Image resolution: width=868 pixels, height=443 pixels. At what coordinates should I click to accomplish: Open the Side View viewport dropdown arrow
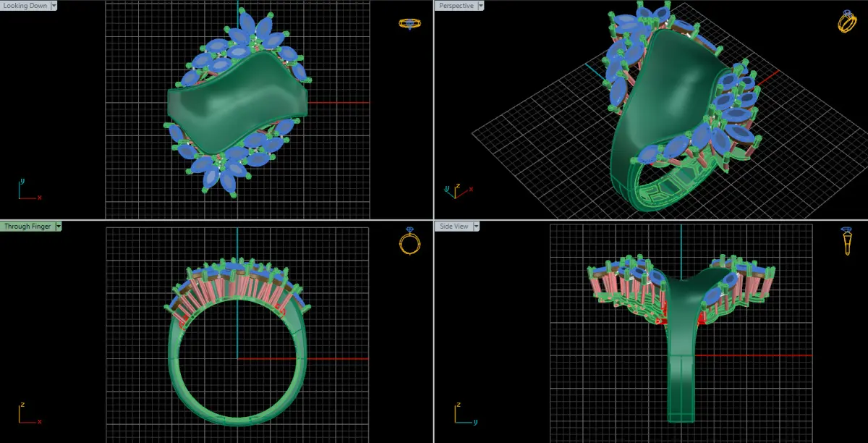(x=478, y=226)
